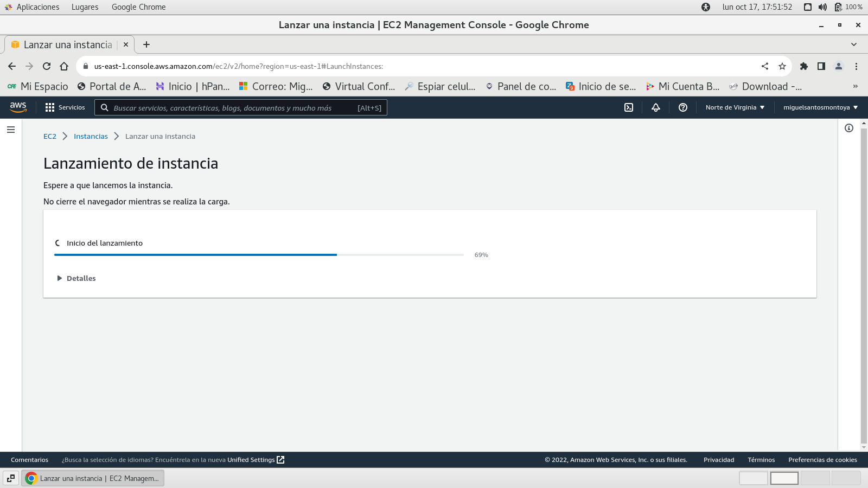Open the AWS notifications bell
This screenshot has width=868, height=488.
[x=656, y=107]
